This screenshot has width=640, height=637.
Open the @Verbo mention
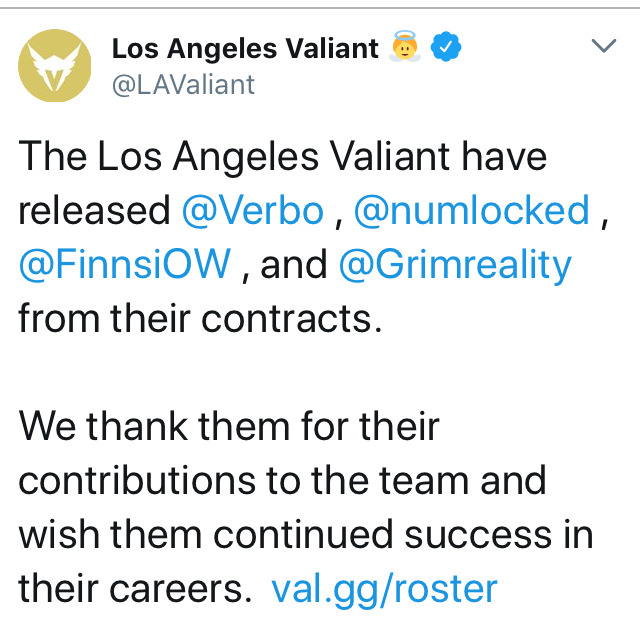pos(253,211)
